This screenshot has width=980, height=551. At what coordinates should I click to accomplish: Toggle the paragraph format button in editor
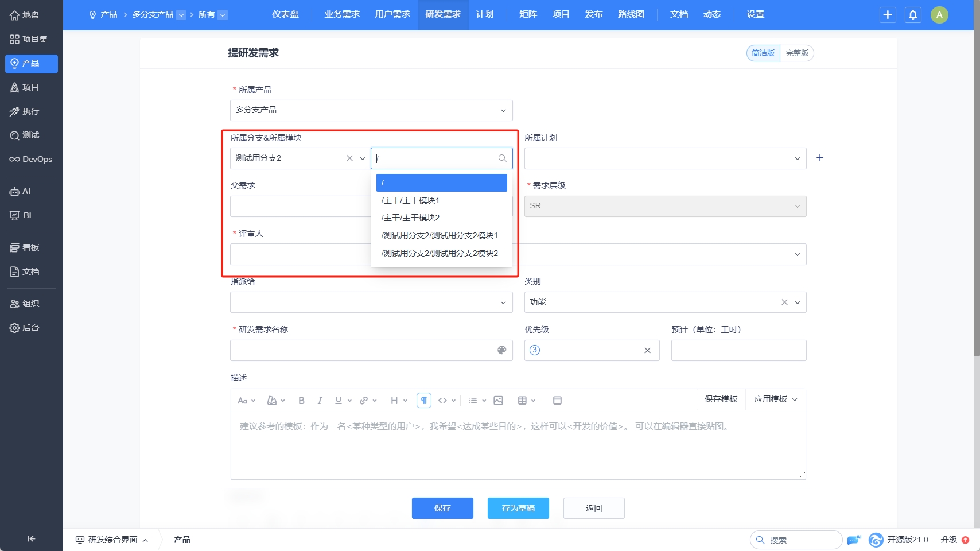click(x=423, y=401)
